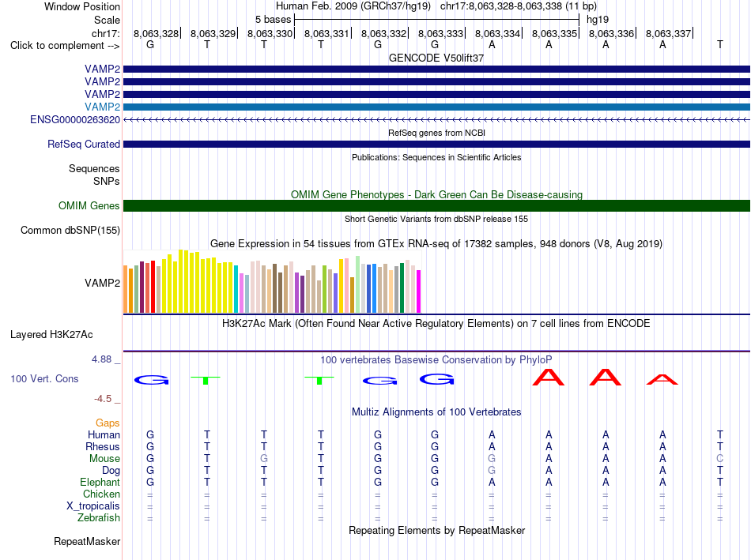Open the 'RefSeq genes from NCBI' track title
This screenshot has width=751, height=560.
(436, 133)
